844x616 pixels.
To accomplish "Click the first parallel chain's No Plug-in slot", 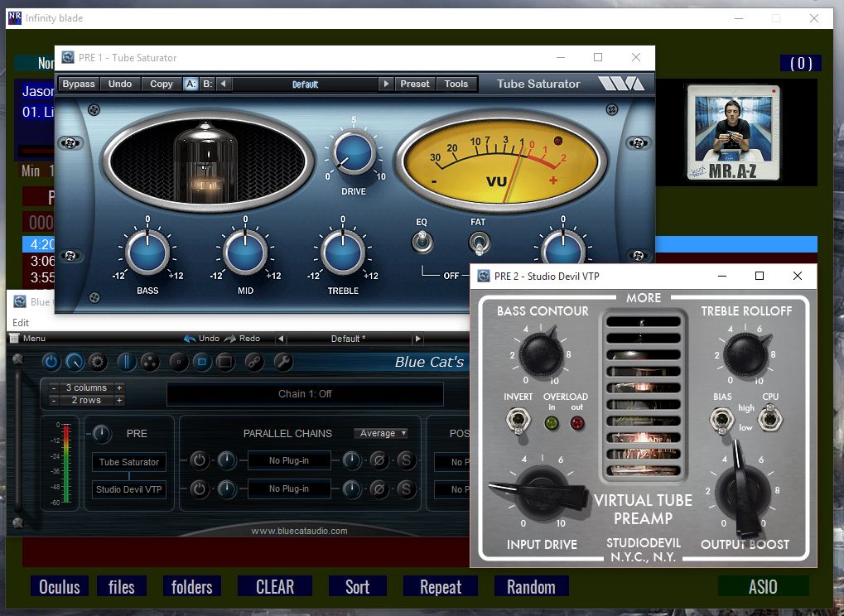I will pyautogui.click(x=289, y=460).
